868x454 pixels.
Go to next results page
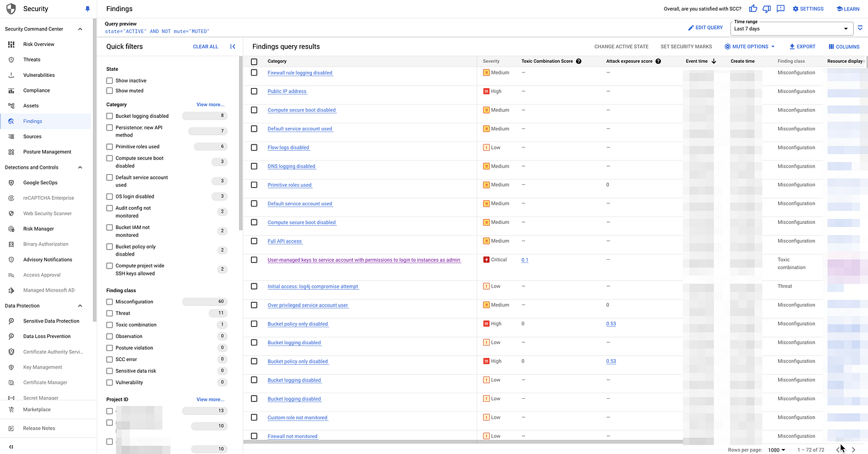(x=854, y=450)
